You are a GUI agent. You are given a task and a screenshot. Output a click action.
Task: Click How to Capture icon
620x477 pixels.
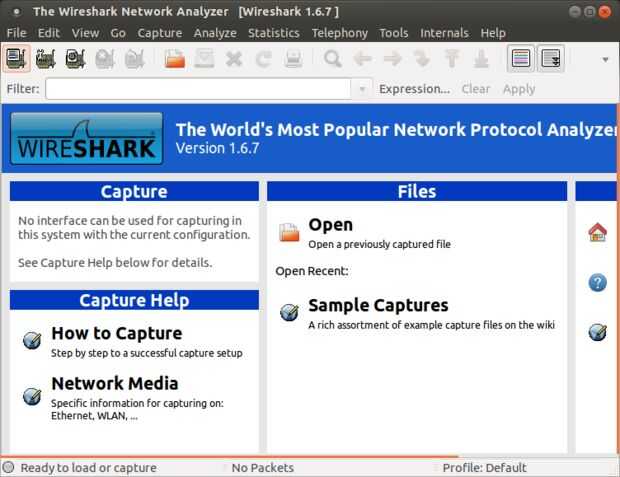coord(32,340)
